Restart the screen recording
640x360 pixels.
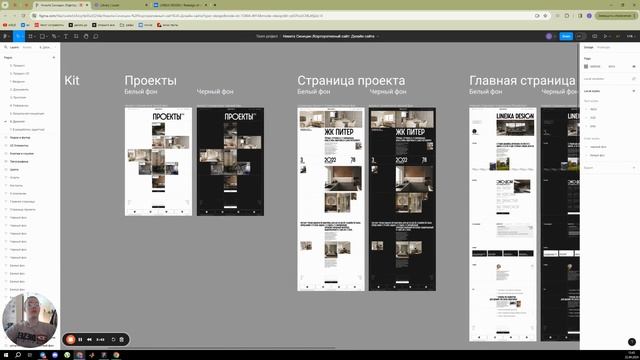tap(113, 340)
